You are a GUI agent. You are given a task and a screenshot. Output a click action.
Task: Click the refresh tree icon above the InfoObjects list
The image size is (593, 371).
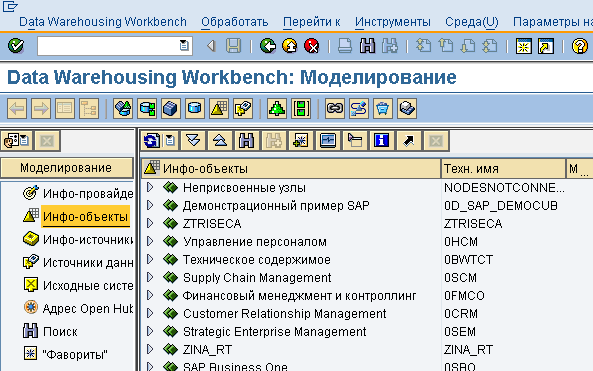[x=152, y=141]
